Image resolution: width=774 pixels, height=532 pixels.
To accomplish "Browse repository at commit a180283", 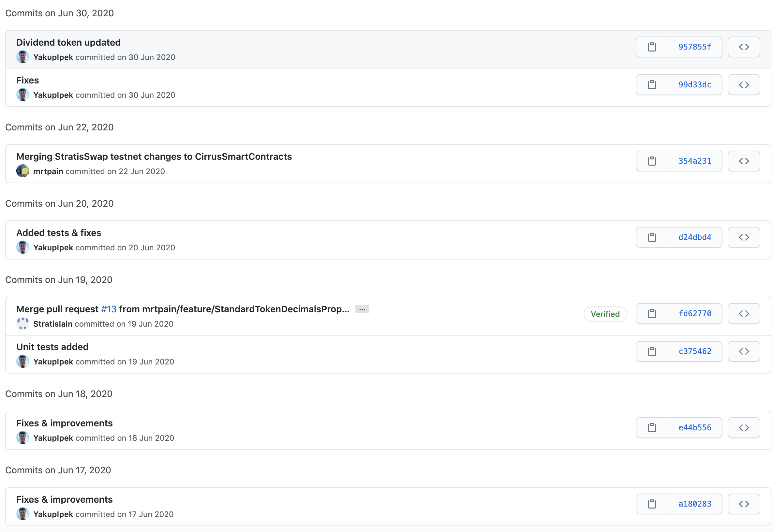I will 743,504.
